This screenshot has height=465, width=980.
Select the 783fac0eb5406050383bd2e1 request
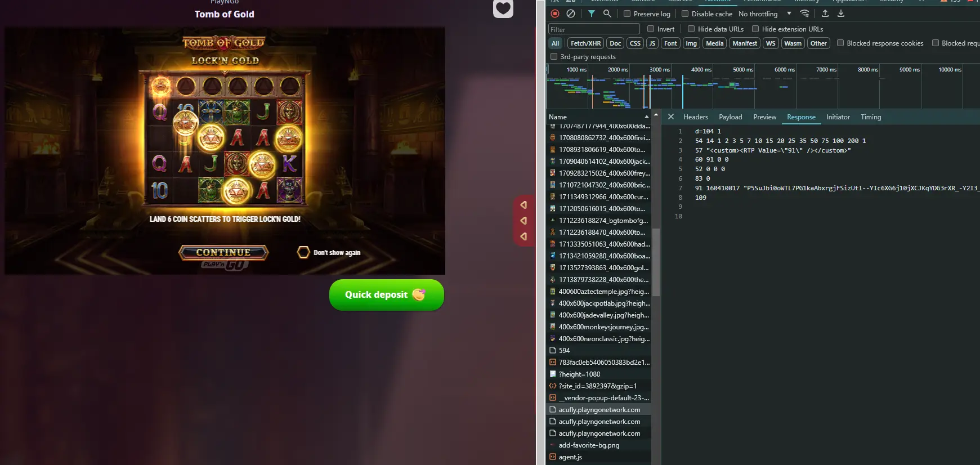pyautogui.click(x=599, y=362)
